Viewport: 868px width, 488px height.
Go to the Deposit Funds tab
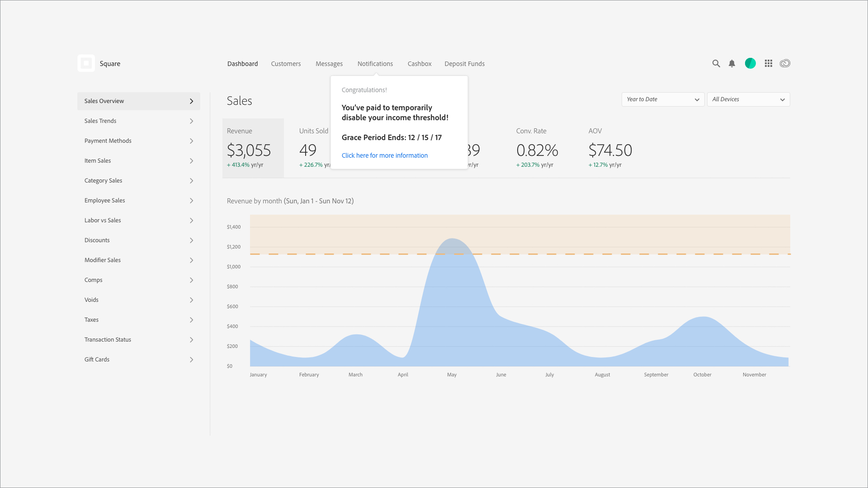pyautogui.click(x=464, y=64)
